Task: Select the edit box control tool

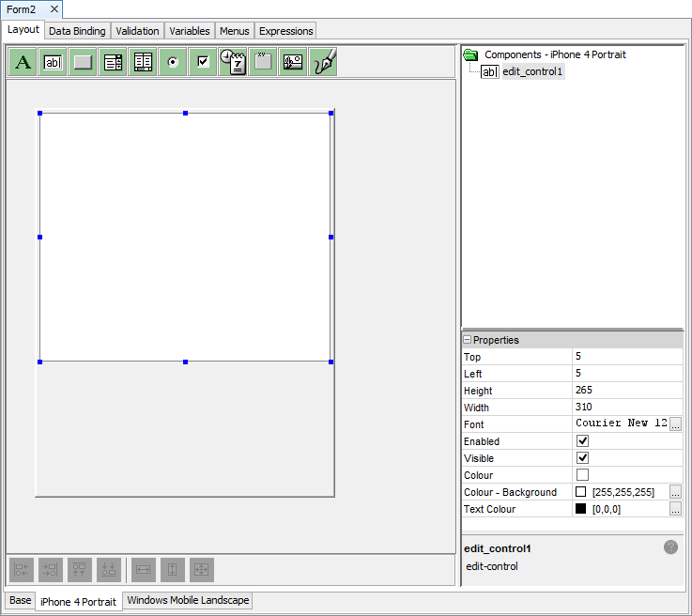Action: click(x=54, y=63)
